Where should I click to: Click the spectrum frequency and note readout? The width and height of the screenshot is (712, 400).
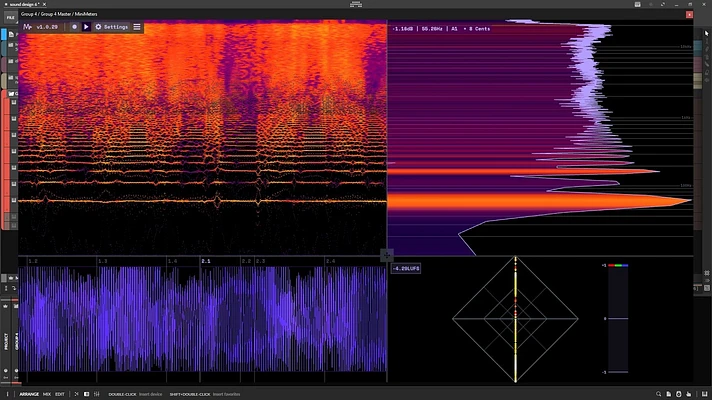click(x=441, y=29)
